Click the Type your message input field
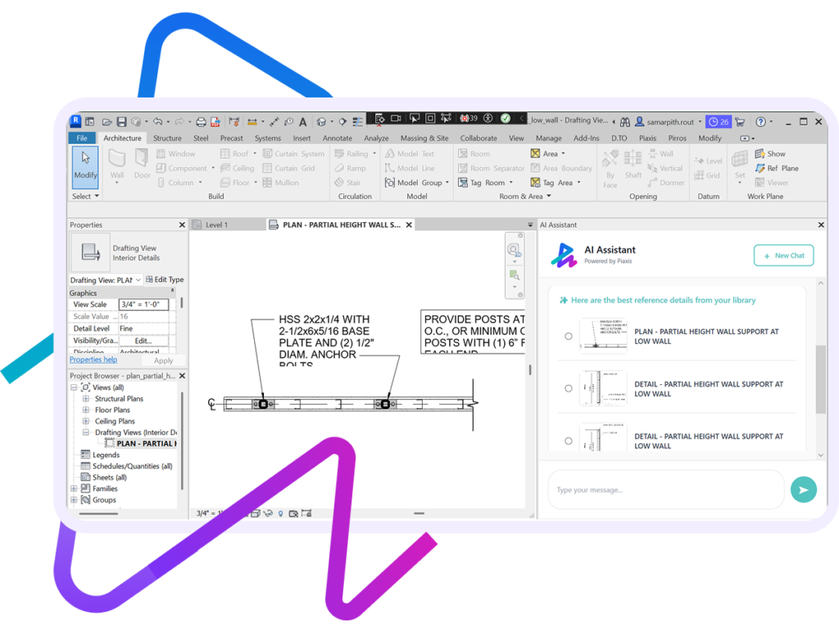839x644 pixels. [664, 490]
